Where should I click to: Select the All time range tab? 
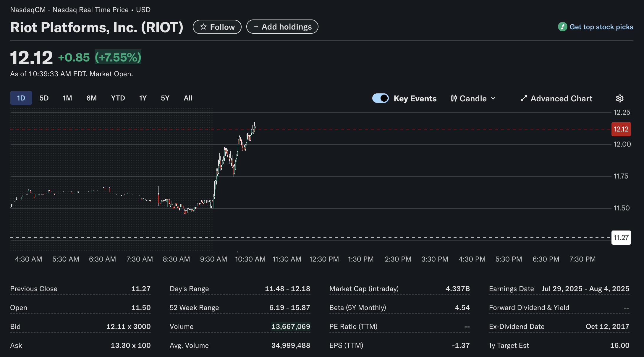pos(188,98)
